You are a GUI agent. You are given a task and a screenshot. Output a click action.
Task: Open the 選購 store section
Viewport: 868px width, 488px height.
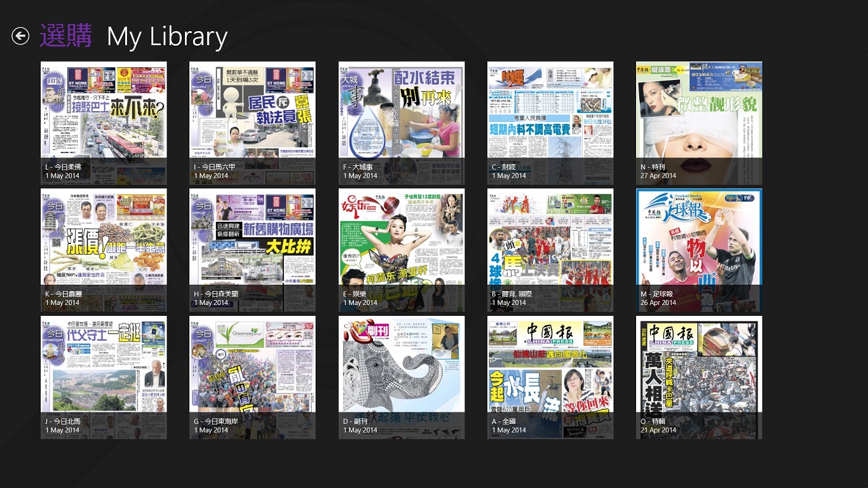click(x=66, y=36)
